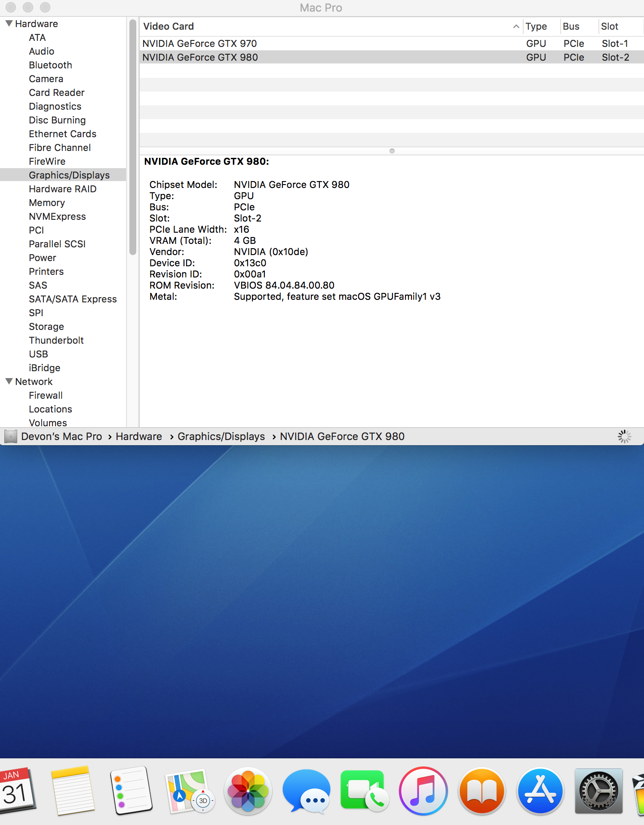The width and height of the screenshot is (644, 825).
Task: Select FireWire in the sidebar
Action: tap(47, 161)
